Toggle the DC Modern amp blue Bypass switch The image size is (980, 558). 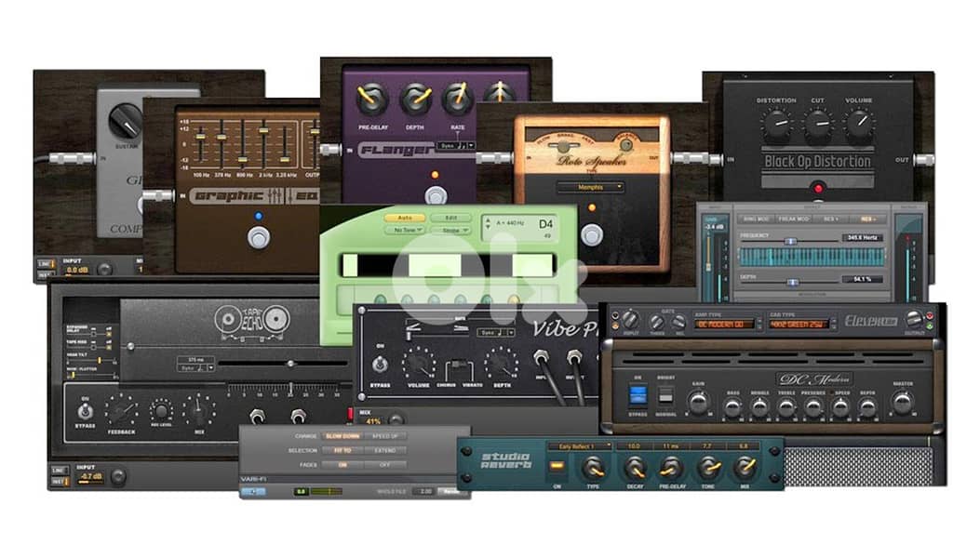638,397
